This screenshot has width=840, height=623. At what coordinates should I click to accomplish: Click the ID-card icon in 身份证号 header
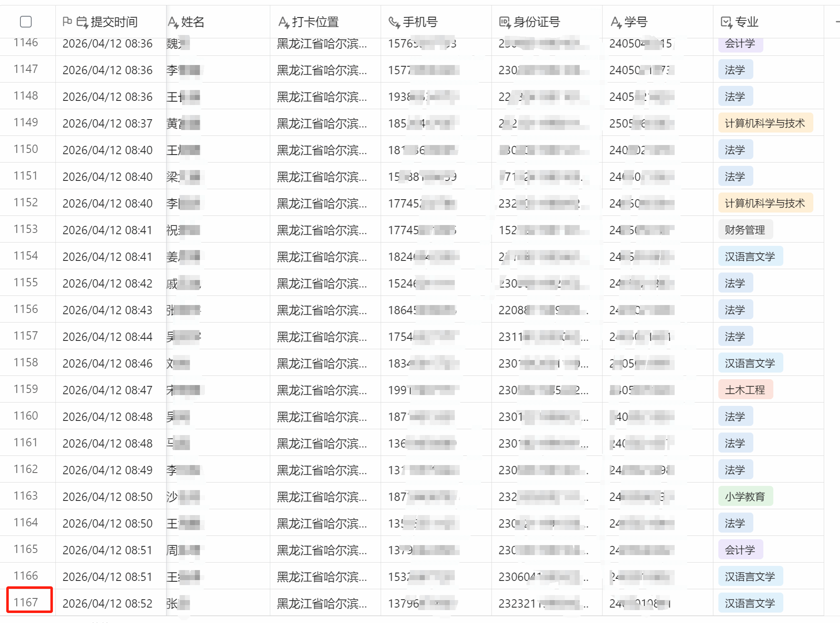[x=505, y=22]
